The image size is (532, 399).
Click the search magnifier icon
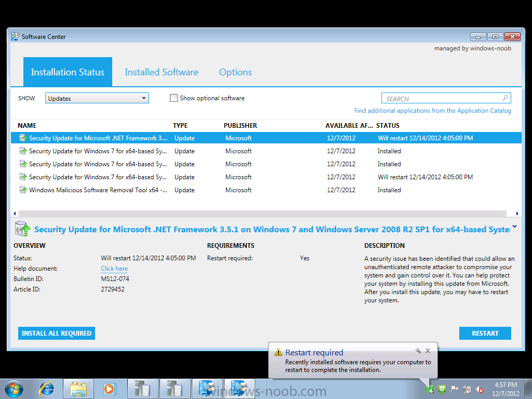click(505, 98)
